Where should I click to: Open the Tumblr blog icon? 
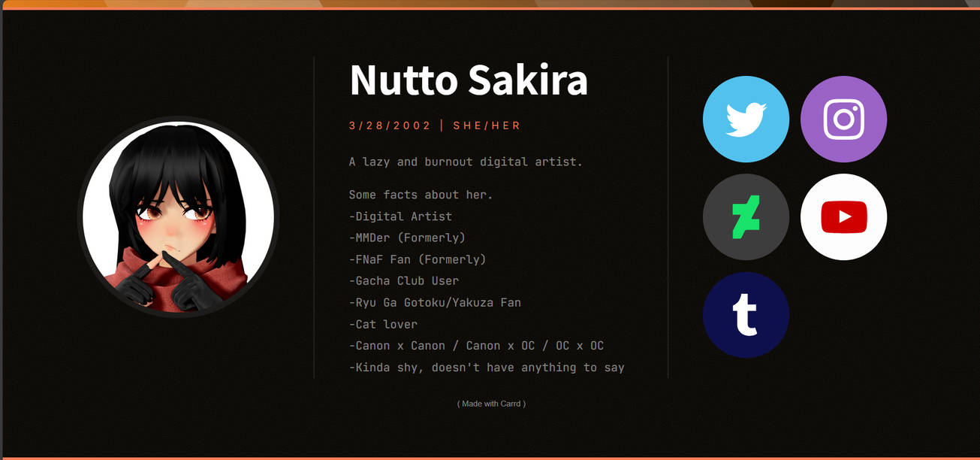coord(746,314)
